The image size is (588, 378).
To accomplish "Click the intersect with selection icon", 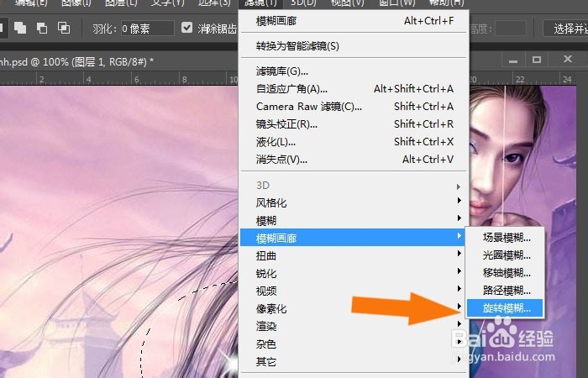I will (x=63, y=28).
